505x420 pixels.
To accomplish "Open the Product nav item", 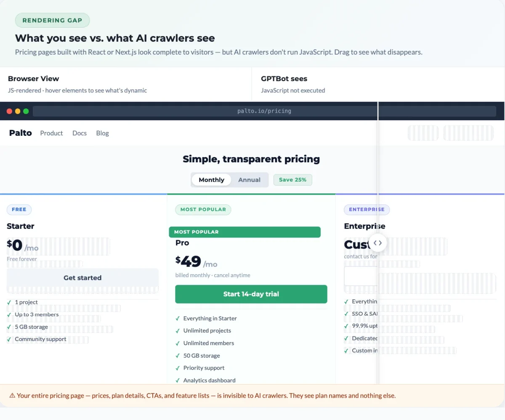I will pyautogui.click(x=51, y=133).
